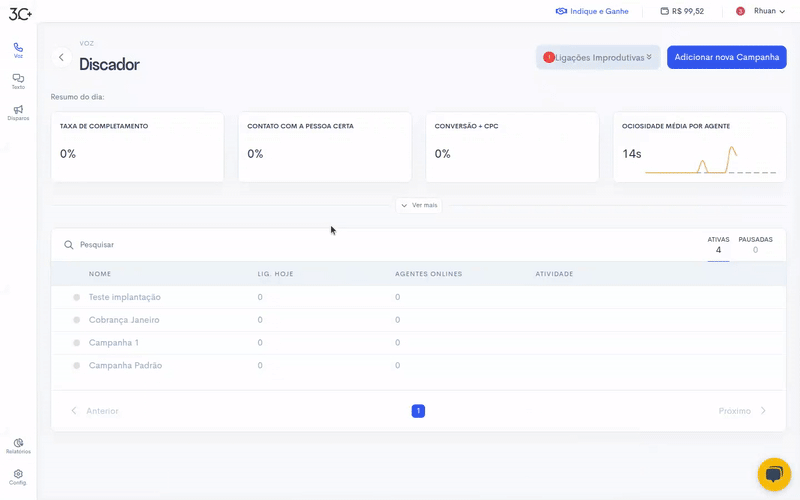Image resolution: width=800 pixels, height=500 pixels.
Task: Click the Ociosidade Média por Agente chart
Action: 711,160
